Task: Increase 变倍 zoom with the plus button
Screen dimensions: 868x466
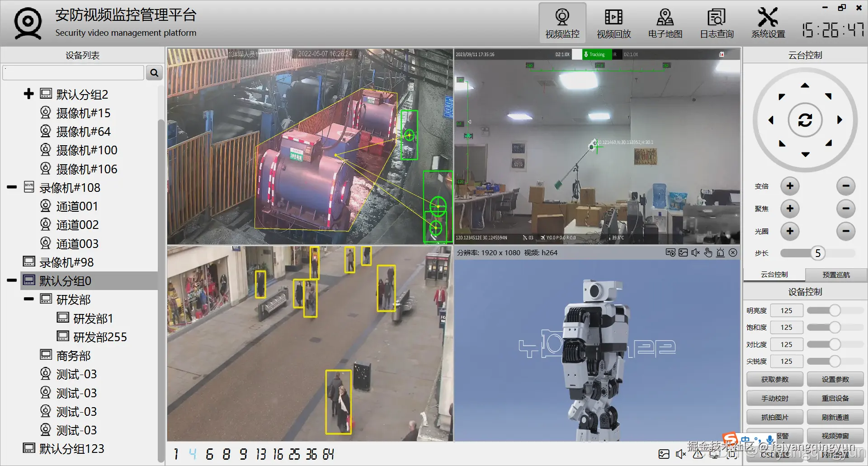Action: click(x=790, y=186)
